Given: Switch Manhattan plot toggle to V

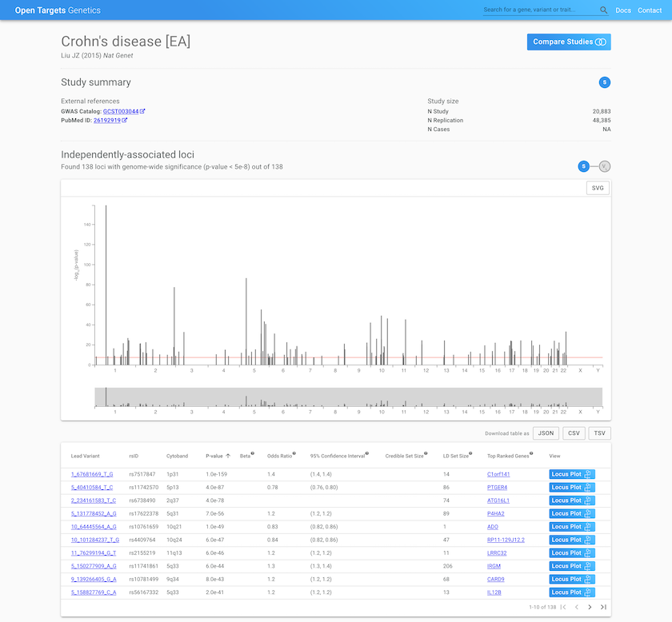Looking at the screenshot, I should (604, 166).
